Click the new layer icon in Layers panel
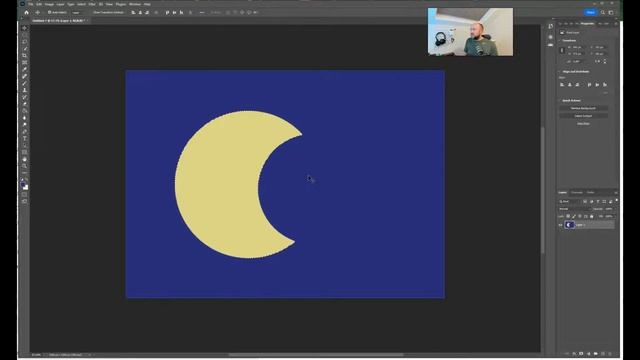Screen dimensions: 640x360 point(603,353)
